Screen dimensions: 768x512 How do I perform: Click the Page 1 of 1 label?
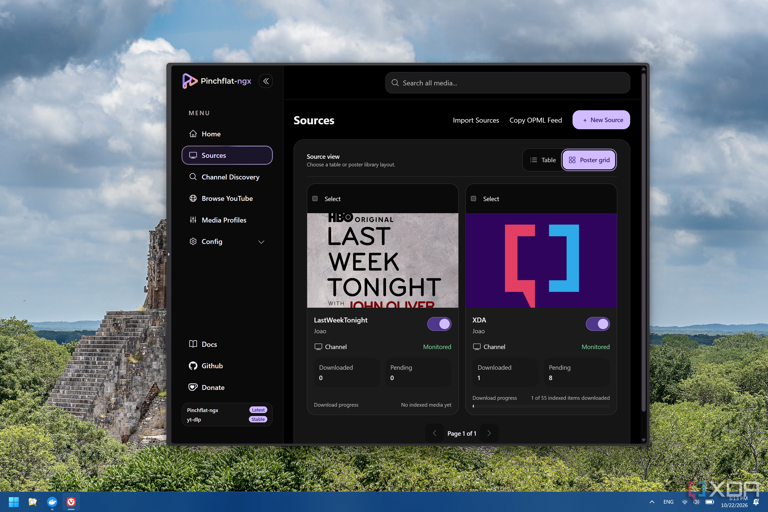coord(461,434)
